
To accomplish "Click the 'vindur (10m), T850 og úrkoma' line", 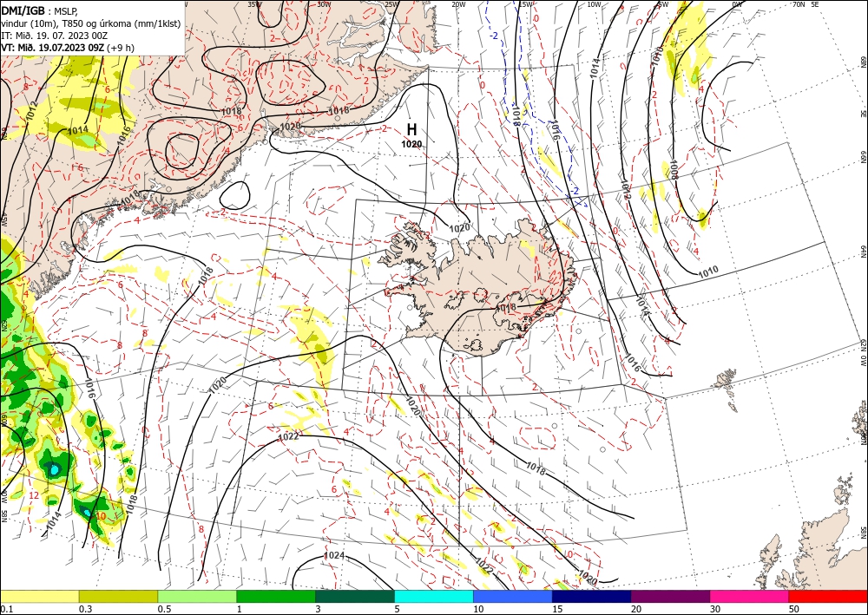I will (x=90, y=23).
